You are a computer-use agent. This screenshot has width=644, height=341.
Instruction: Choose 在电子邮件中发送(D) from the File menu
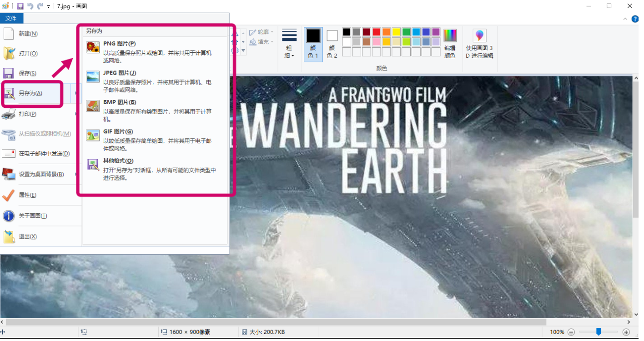(41, 154)
